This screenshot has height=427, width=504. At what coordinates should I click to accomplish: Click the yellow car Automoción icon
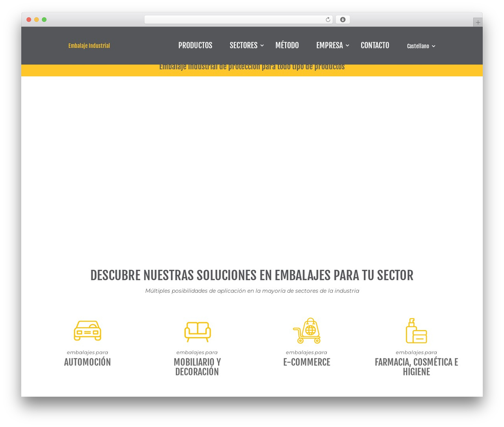click(x=87, y=330)
